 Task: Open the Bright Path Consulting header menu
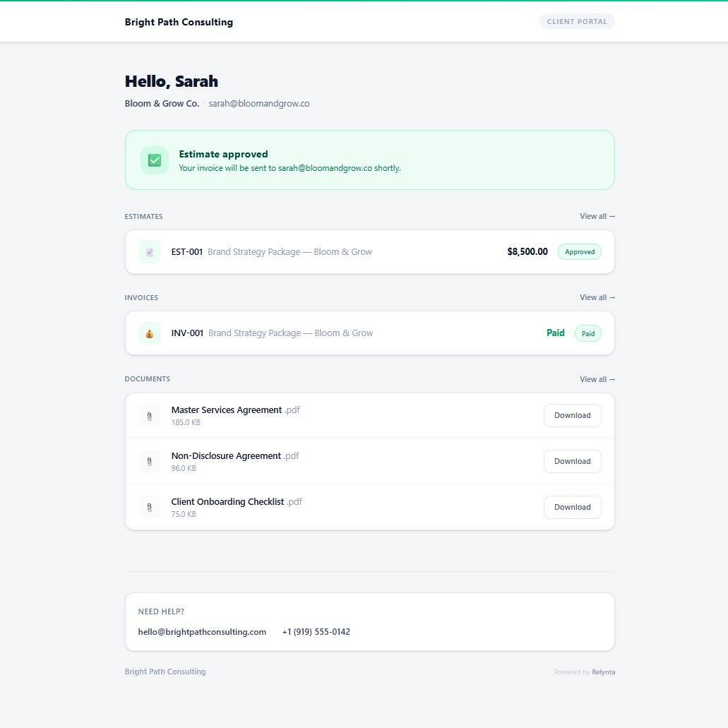click(179, 21)
